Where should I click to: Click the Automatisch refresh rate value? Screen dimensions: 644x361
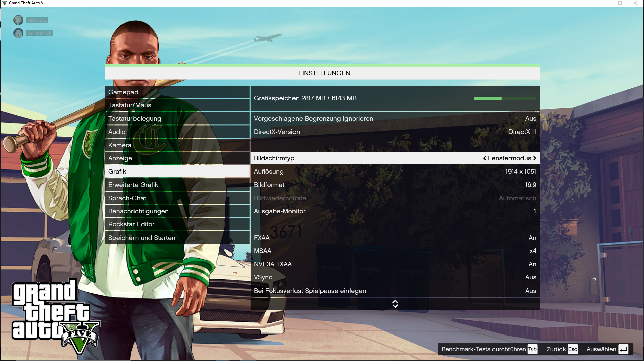pyautogui.click(x=517, y=198)
